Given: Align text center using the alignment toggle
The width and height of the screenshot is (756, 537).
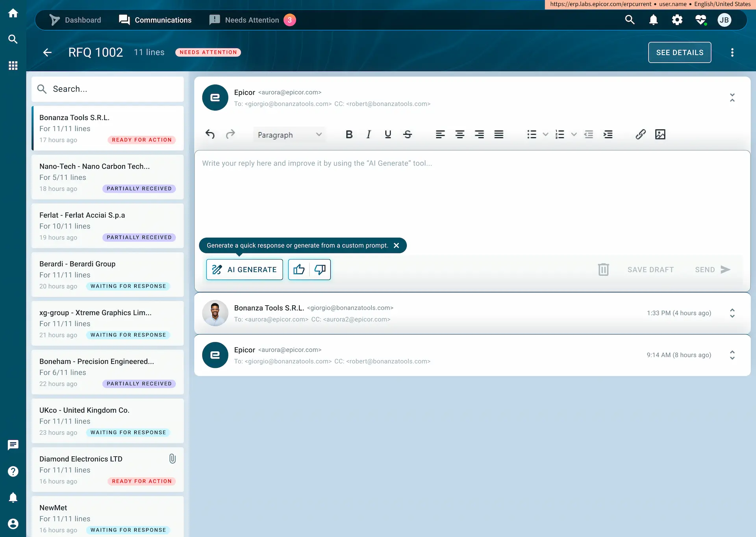Looking at the screenshot, I should pyautogui.click(x=460, y=134).
